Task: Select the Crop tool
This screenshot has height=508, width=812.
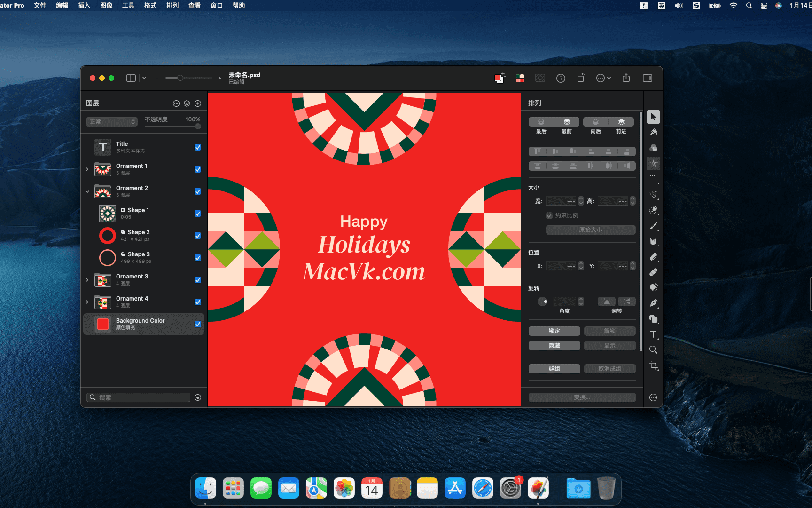Action: click(x=653, y=365)
